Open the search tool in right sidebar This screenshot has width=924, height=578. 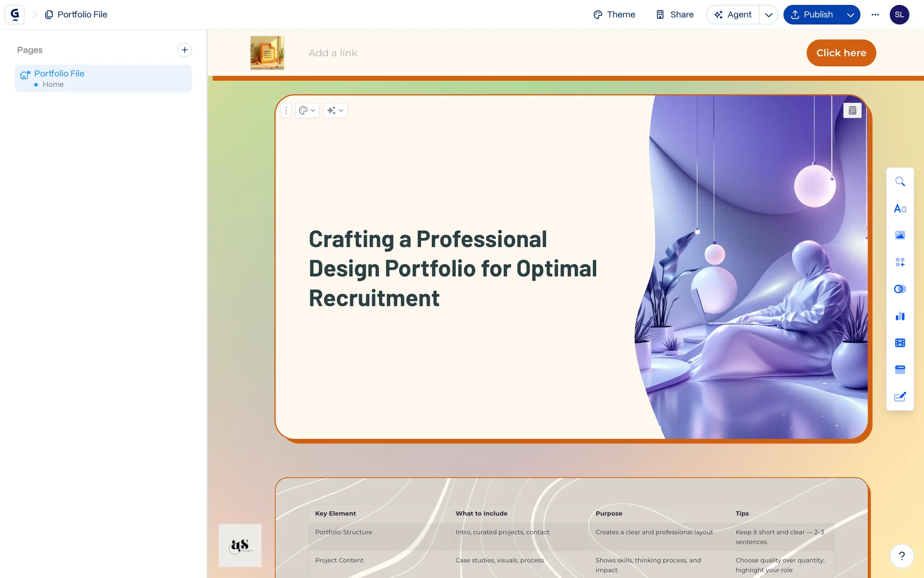pos(900,182)
